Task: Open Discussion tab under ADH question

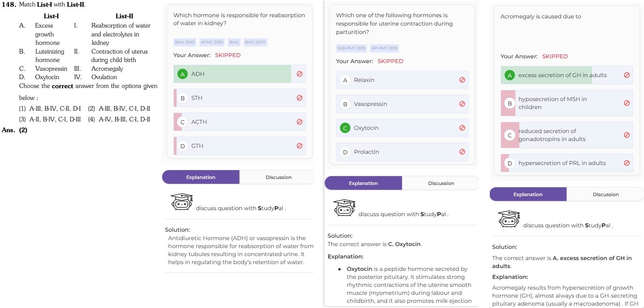Action: click(278, 177)
